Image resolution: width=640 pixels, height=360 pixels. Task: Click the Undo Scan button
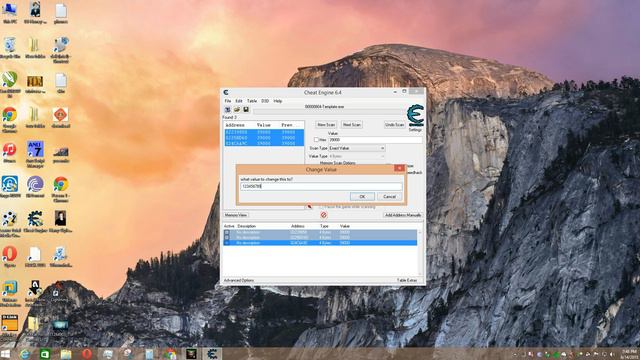coord(395,125)
